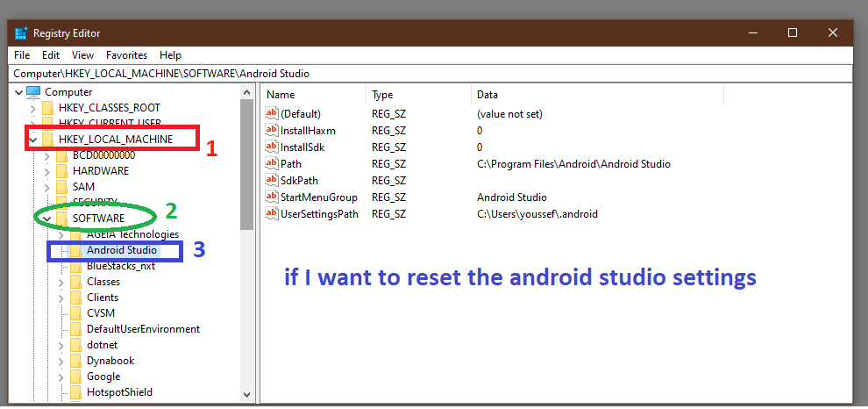Screen dimensions: 868x409
Task: Select the Google key
Action: click(x=103, y=377)
